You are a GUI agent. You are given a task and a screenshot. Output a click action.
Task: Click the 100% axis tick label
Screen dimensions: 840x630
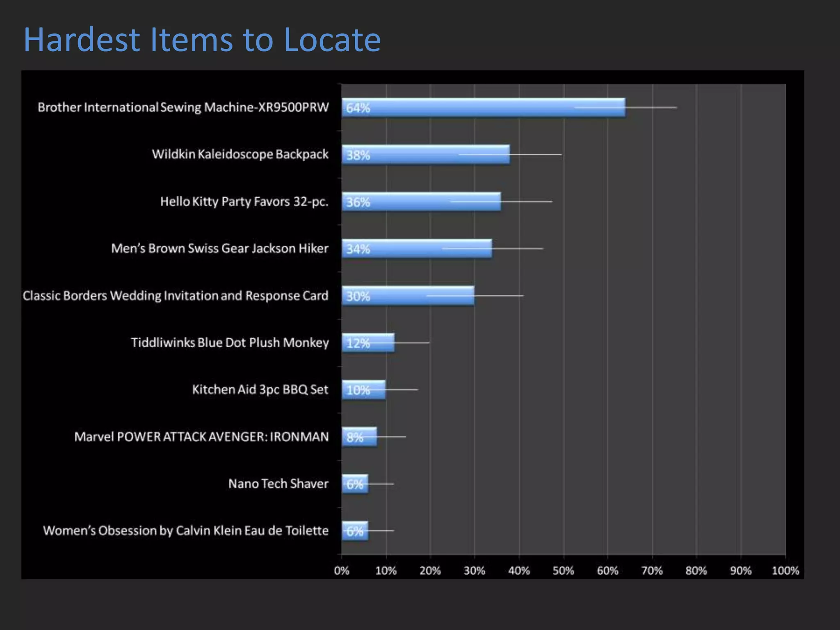pos(785,571)
